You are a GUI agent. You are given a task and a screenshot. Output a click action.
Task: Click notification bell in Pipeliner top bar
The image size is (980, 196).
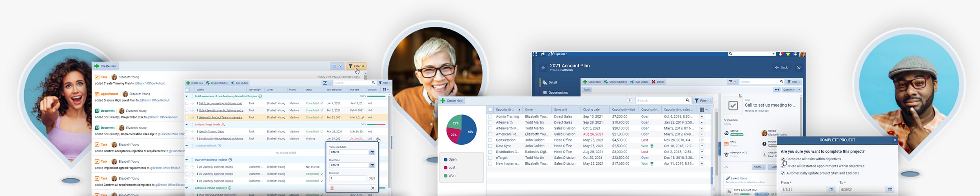click(x=781, y=54)
